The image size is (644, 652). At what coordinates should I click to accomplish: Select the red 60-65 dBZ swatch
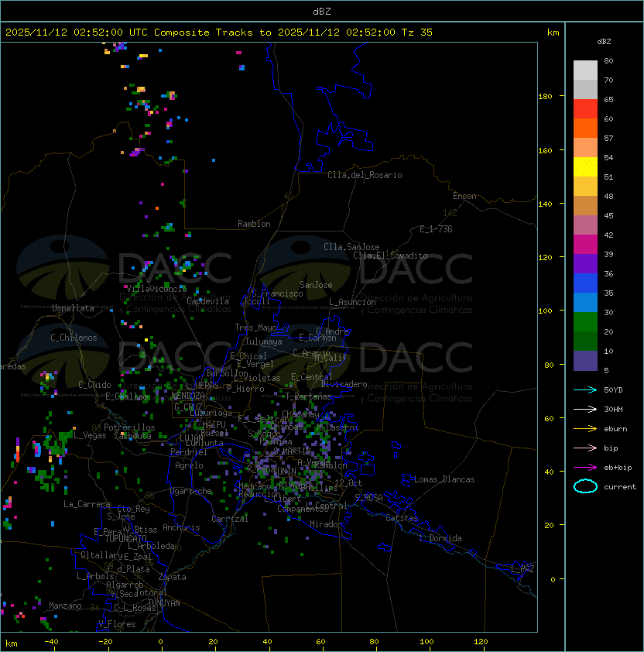click(585, 109)
